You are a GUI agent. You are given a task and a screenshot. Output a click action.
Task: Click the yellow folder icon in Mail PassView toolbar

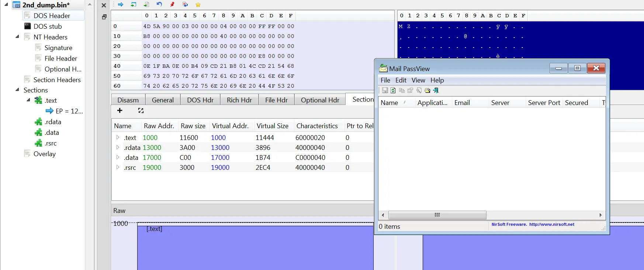point(427,90)
